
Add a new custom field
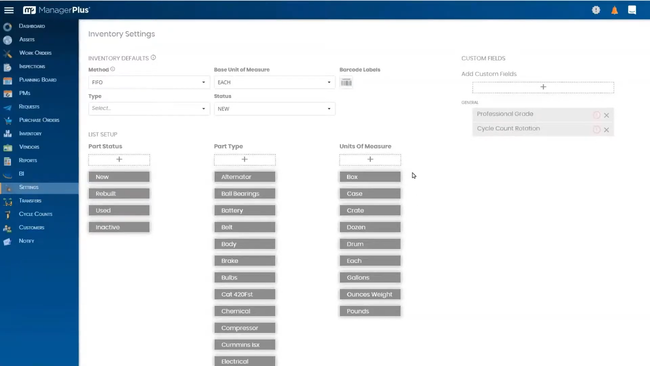point(543,87)
